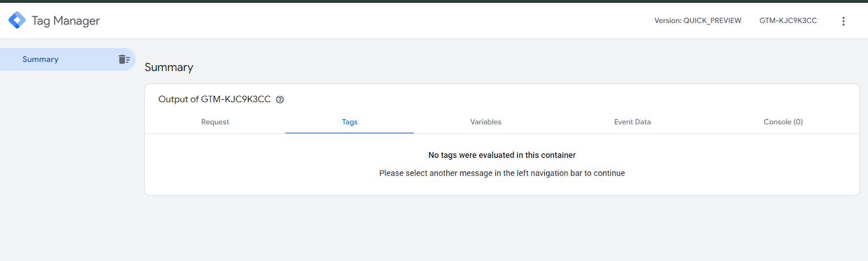
Task: Click the GTM-KJC9K3CC container ID in header
Action: tap(788, 21)
